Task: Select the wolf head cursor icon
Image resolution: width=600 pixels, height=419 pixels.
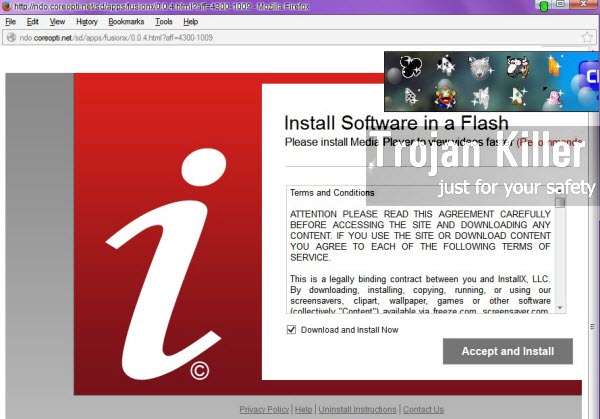Action: click(x=480, y=68)
